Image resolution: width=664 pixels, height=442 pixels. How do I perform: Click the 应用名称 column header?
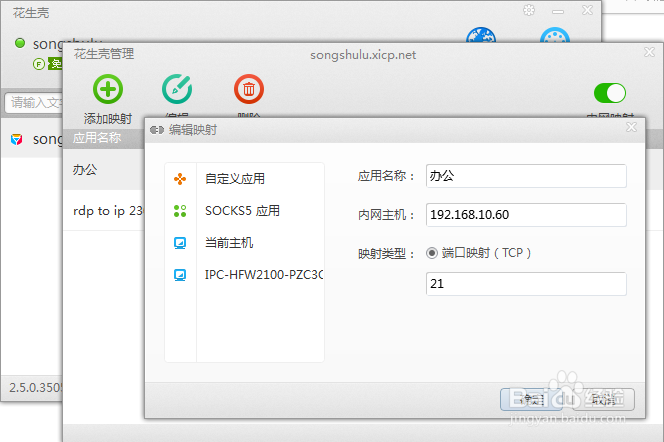97,138
